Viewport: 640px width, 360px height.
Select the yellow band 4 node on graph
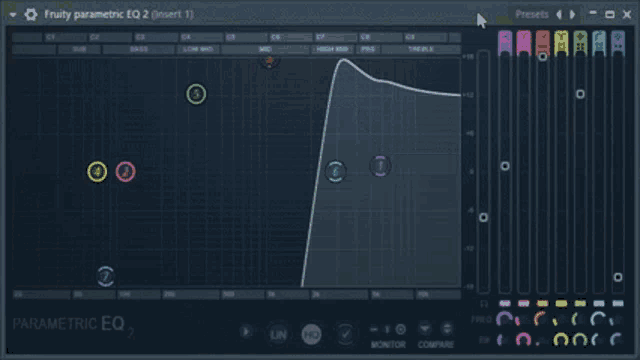97,171
